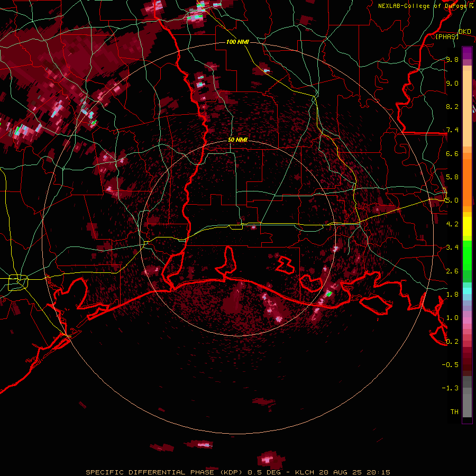Click the -0.5 value on the color scale

450,365
